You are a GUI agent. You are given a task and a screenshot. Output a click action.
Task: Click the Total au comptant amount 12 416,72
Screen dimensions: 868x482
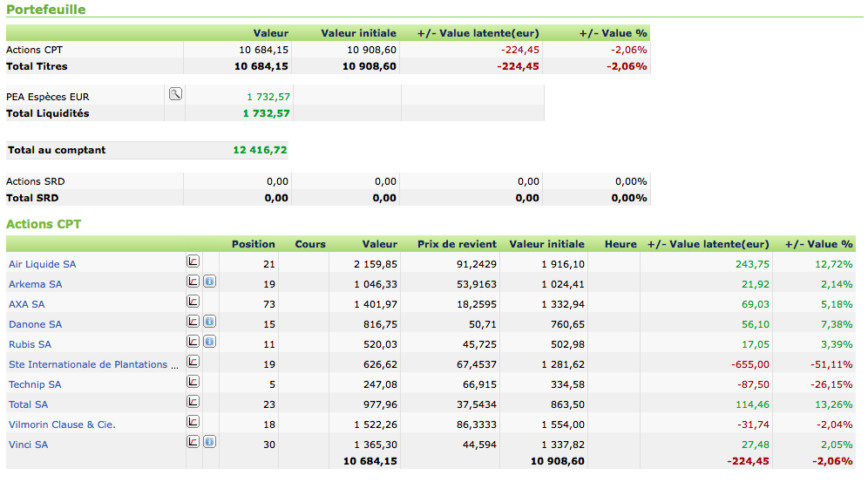(260, 150)
